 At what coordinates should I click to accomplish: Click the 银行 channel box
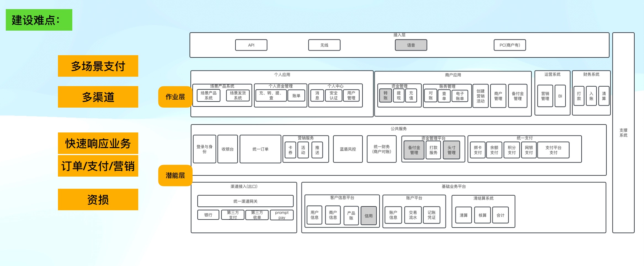pyautogui.click(x=208, y=215)
